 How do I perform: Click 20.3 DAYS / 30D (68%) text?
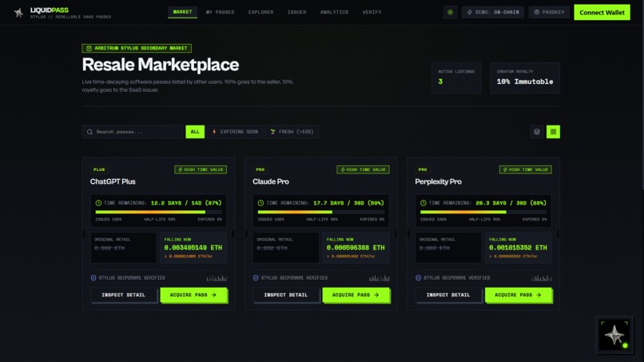pos(511,203)
